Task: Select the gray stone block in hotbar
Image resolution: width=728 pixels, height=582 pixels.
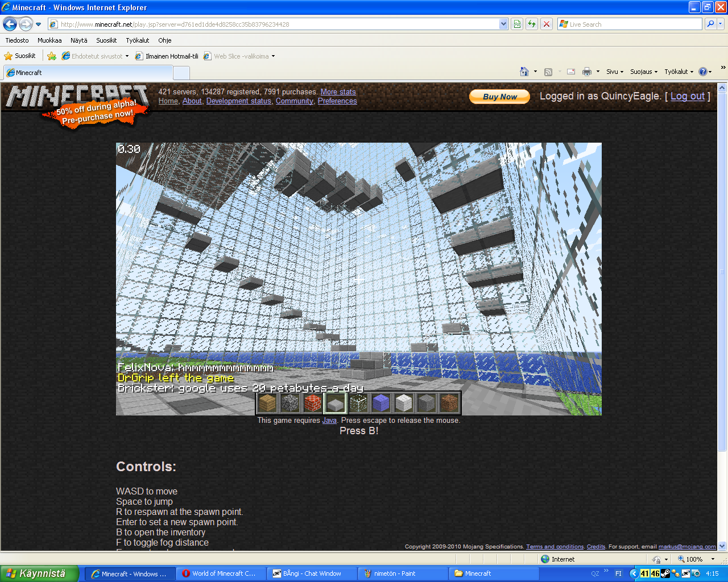Action: [x=427, y=403]
